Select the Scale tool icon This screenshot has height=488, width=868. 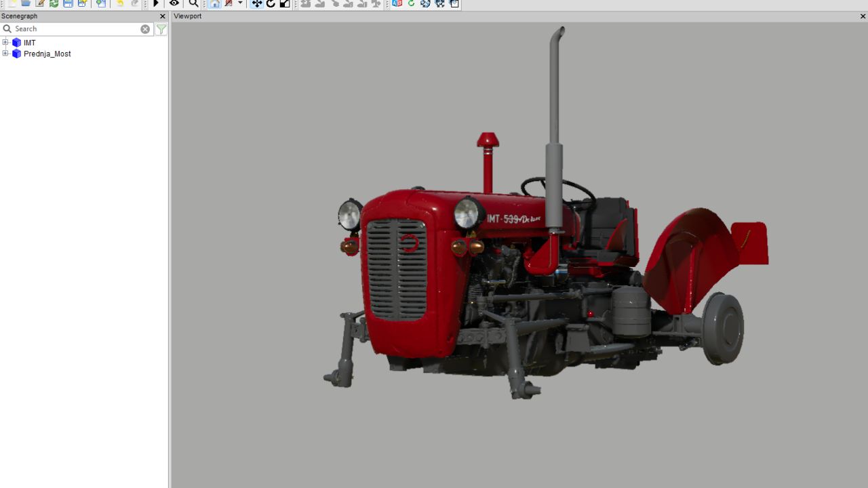pyautogui.click(x=285, y=3)
